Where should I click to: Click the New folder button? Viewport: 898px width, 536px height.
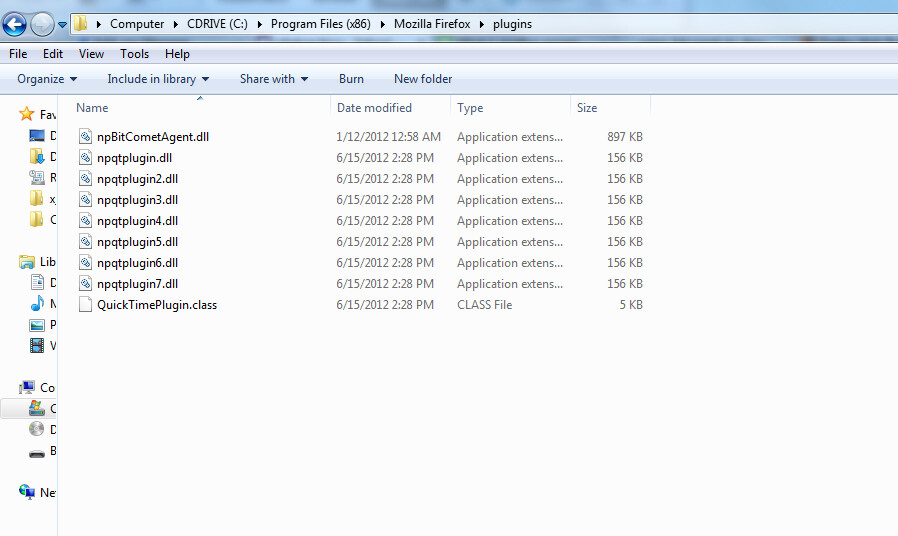click(x=422, y=79)
